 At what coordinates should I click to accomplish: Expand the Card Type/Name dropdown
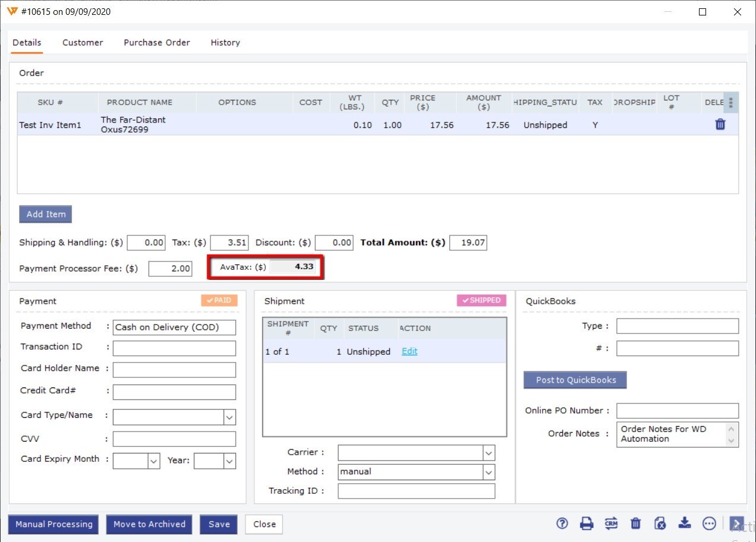click(229, 417)
